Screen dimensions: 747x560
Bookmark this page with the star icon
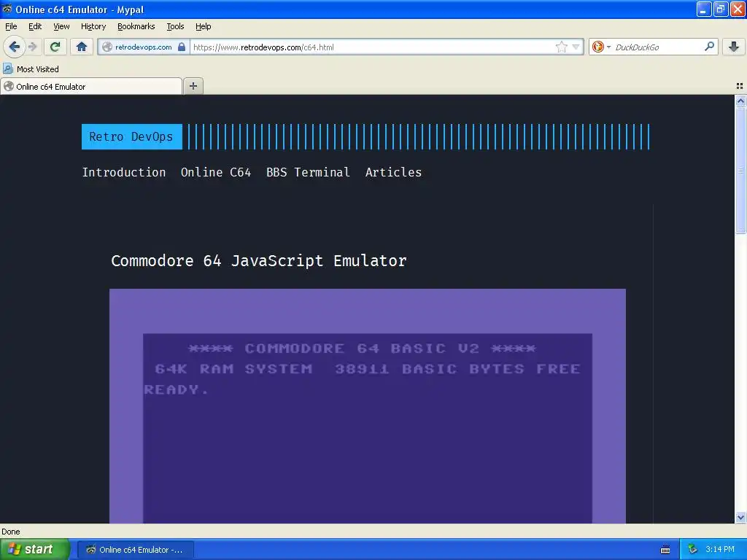click(x=562, y=47)
